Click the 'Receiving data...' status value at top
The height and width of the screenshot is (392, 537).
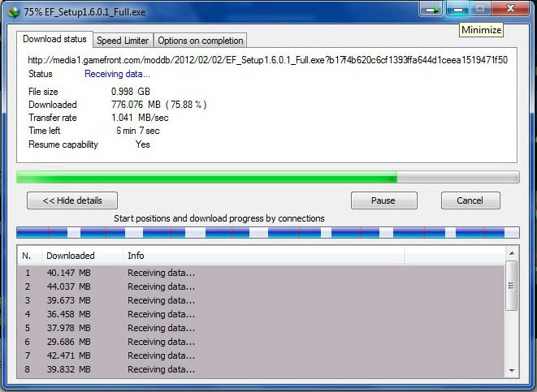pyautogui.click(x=117, y=74)
